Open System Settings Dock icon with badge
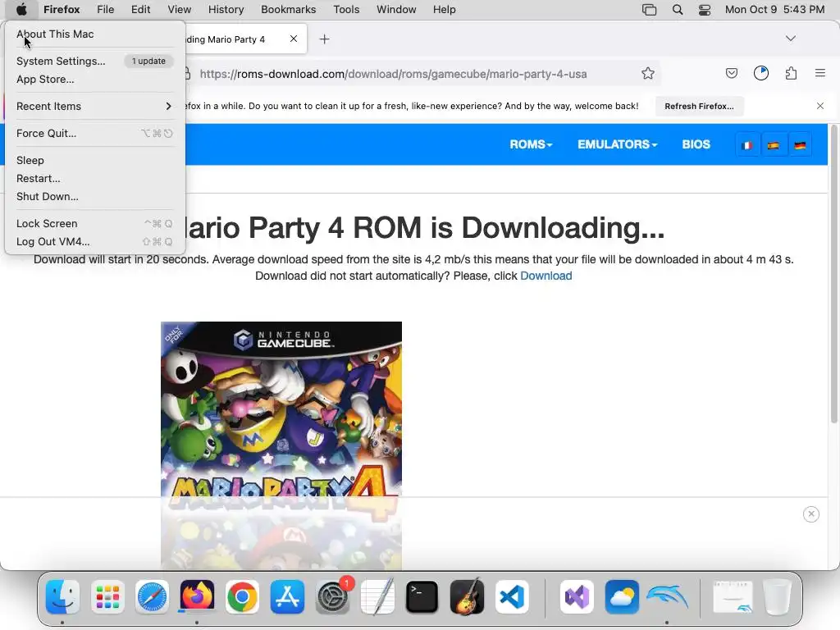The width and height of the screenshot is (840, 630). point(333,596)
